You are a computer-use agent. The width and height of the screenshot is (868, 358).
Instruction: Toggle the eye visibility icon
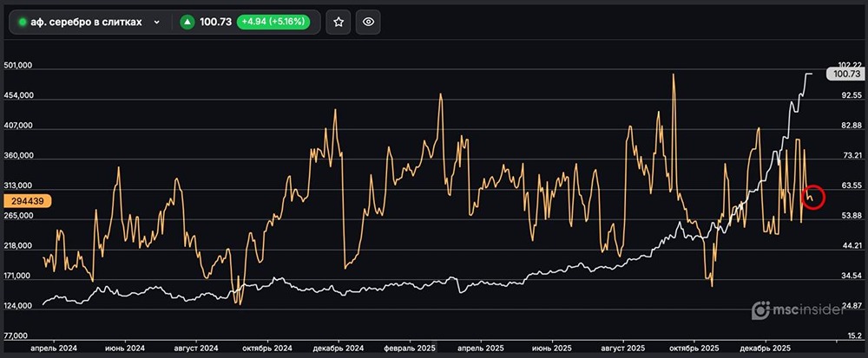[368, 22]
